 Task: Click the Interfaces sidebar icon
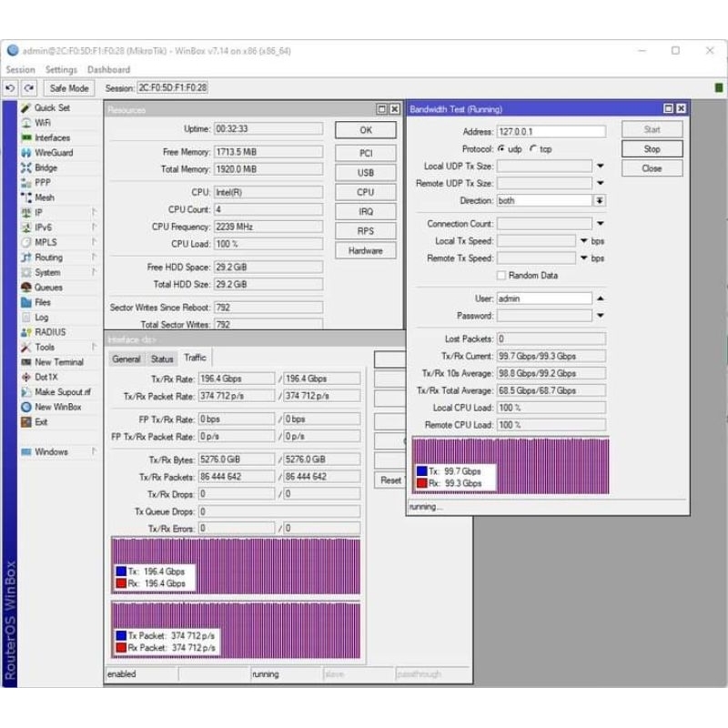[x=26, y=137]
